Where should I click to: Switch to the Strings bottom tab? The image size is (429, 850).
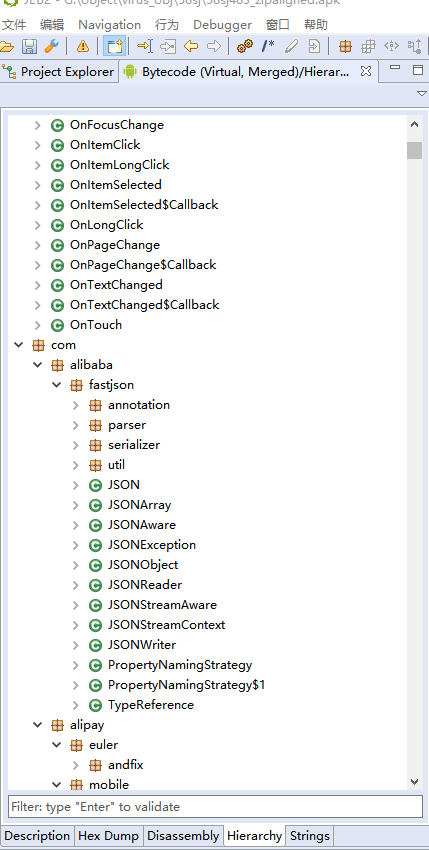pyautogui.click(x=310, y=835)
